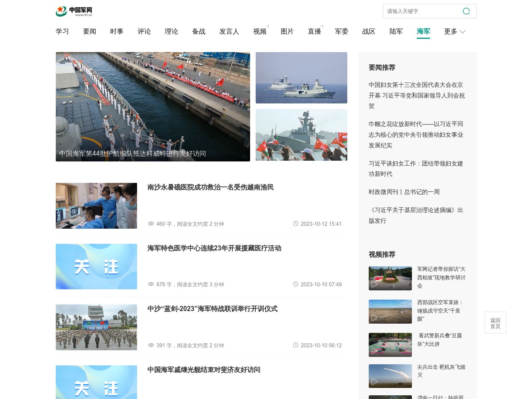Read 中国海军戚继光舰结束对斐济友好访问 article
This screenshot has width=532, height=399.
204,370
